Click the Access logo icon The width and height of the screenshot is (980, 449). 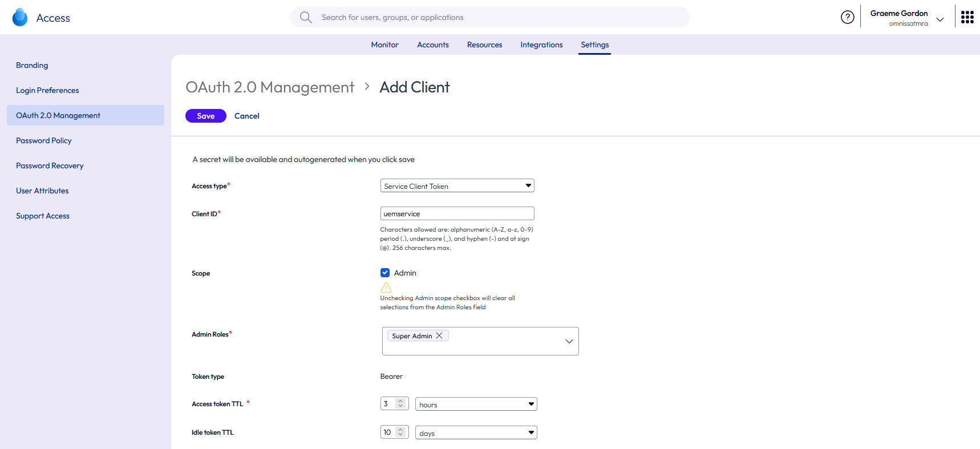point(20,18)
